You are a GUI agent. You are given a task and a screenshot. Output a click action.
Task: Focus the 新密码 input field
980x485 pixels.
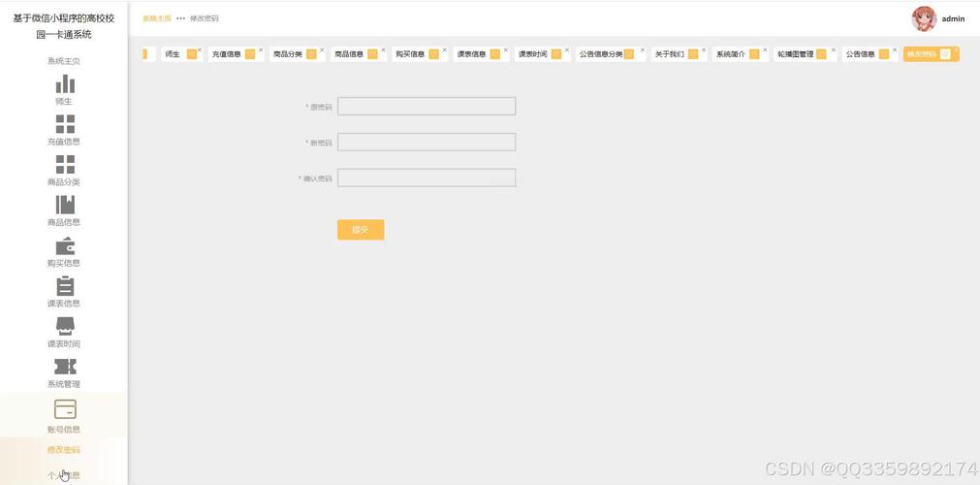427,142
